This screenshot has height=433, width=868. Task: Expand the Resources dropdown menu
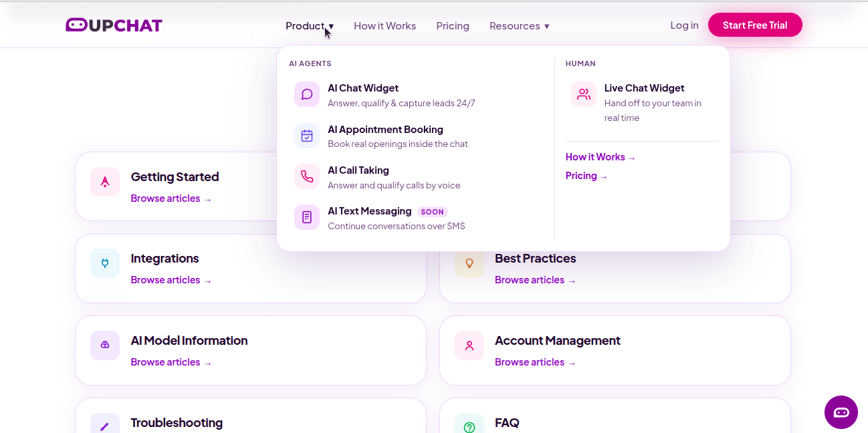tap(520, 26)
